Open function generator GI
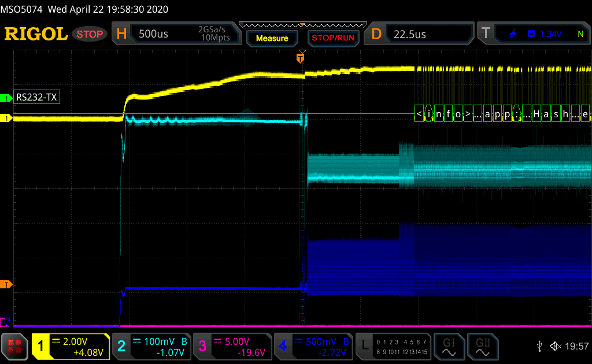 (x=448, y=346)
